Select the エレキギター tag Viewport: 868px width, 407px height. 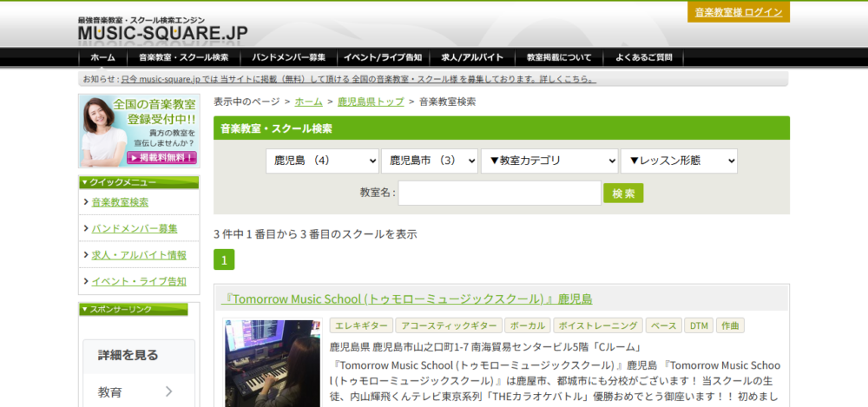pyautogui.click(x=361, y=325)
